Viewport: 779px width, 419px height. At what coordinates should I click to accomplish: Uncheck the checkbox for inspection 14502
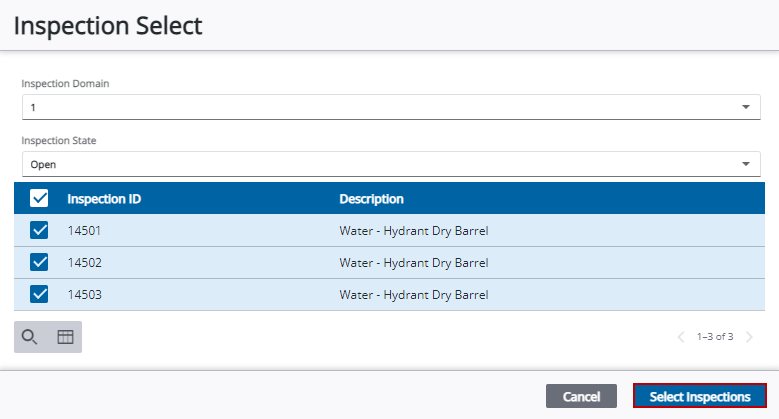40,263
